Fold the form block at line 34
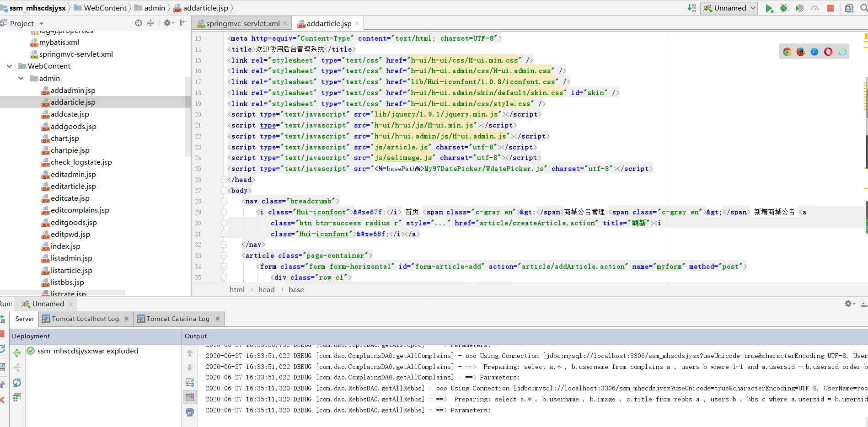 coord(224,267)
